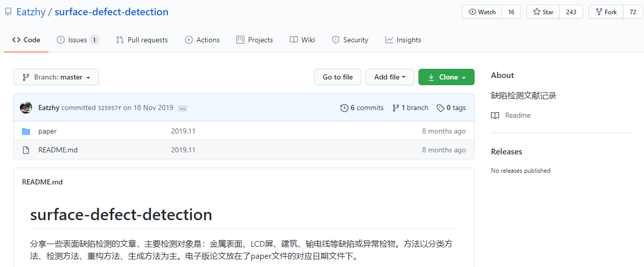Click the Eatzhy avatar thumbnail in commit bar
644x267 pixels.
point(26,108)
